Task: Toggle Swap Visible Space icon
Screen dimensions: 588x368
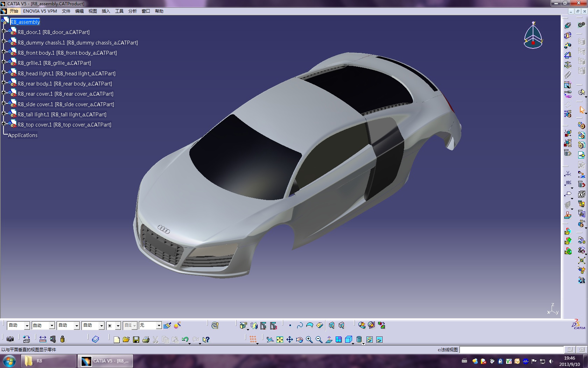Action: tap(379, 340)
